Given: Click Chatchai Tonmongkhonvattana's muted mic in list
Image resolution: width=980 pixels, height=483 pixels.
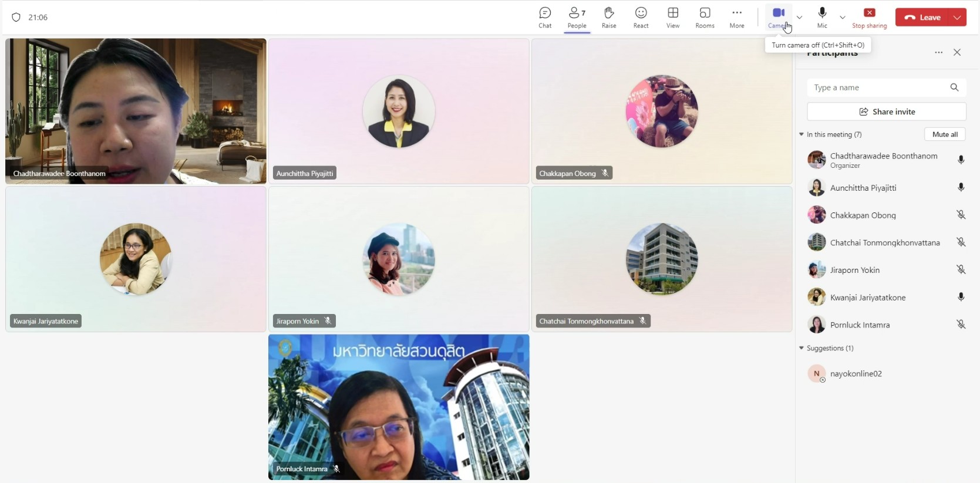Looking at the screenshot, I should 961,242.
